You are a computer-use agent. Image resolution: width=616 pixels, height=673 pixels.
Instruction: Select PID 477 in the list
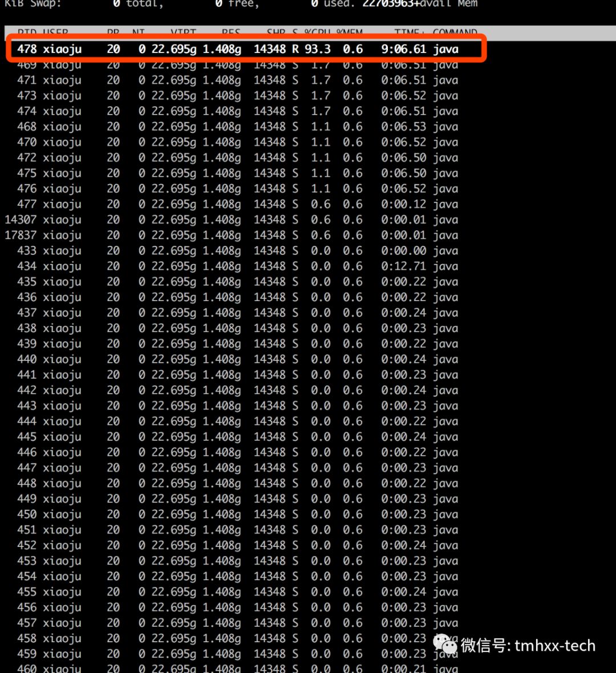pos(27,204)
